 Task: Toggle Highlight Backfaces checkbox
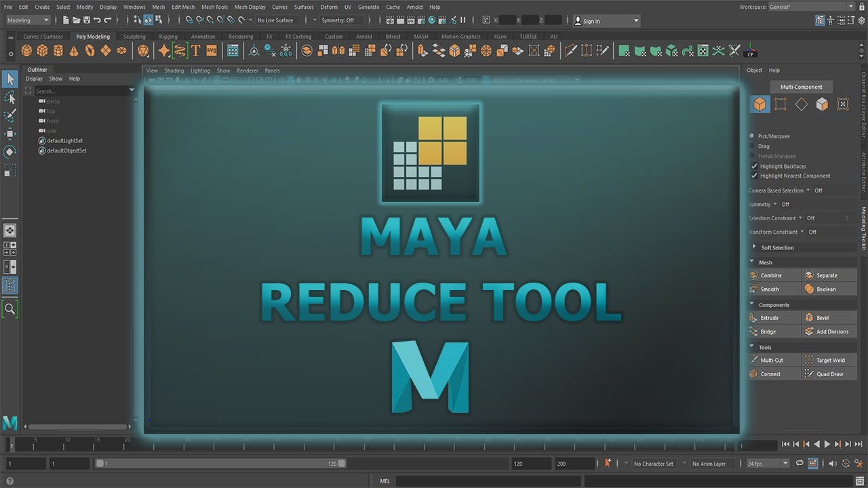click(754, 166)
